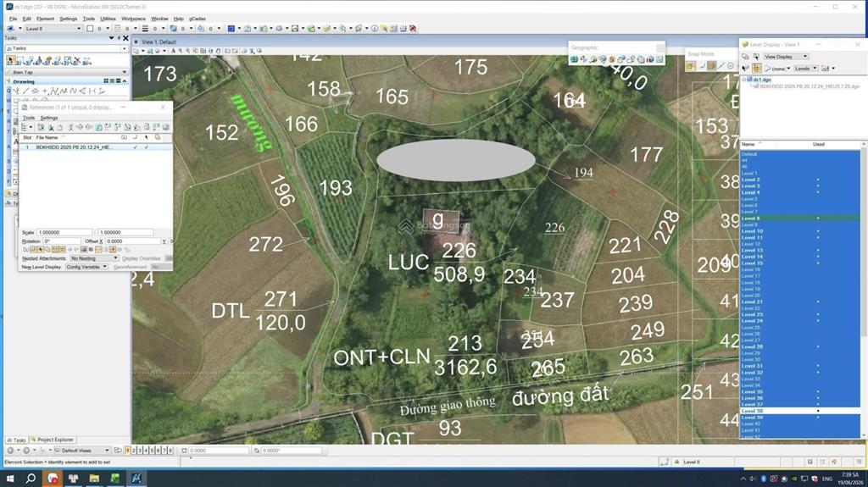The image size is (868, 487).
Task: Open the Element menu
Action: point(45,19)
